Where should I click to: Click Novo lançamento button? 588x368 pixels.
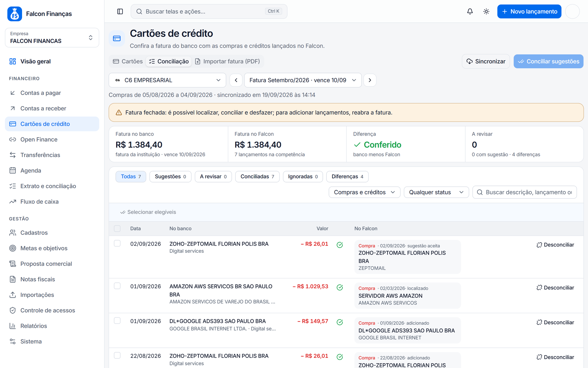529,11
